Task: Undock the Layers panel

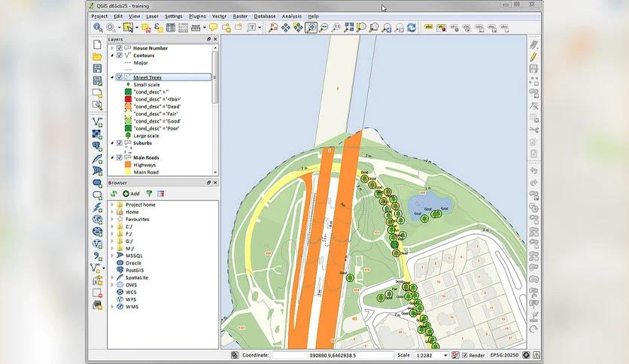Action: 208,39
